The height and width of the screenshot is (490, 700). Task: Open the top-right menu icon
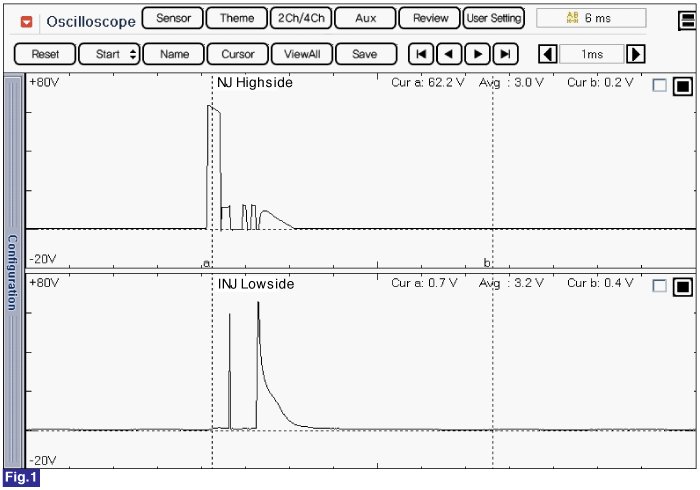click(686, 19)
